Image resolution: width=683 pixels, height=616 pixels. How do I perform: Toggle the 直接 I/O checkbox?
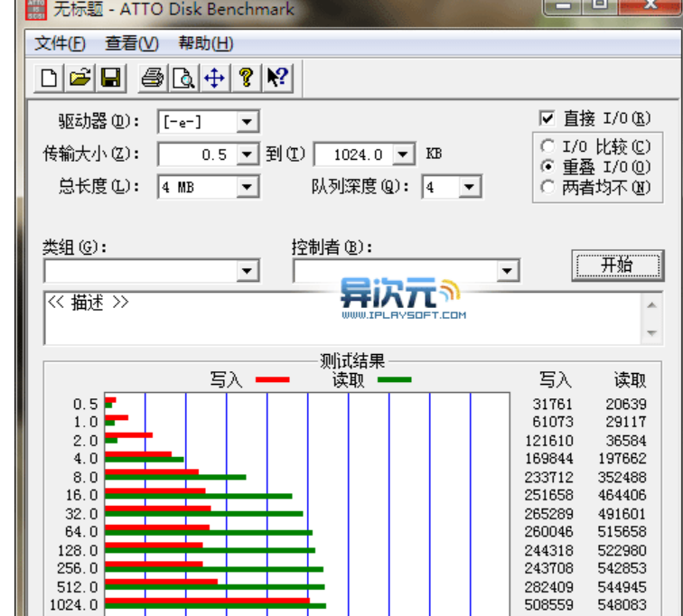tap(547, 119)
